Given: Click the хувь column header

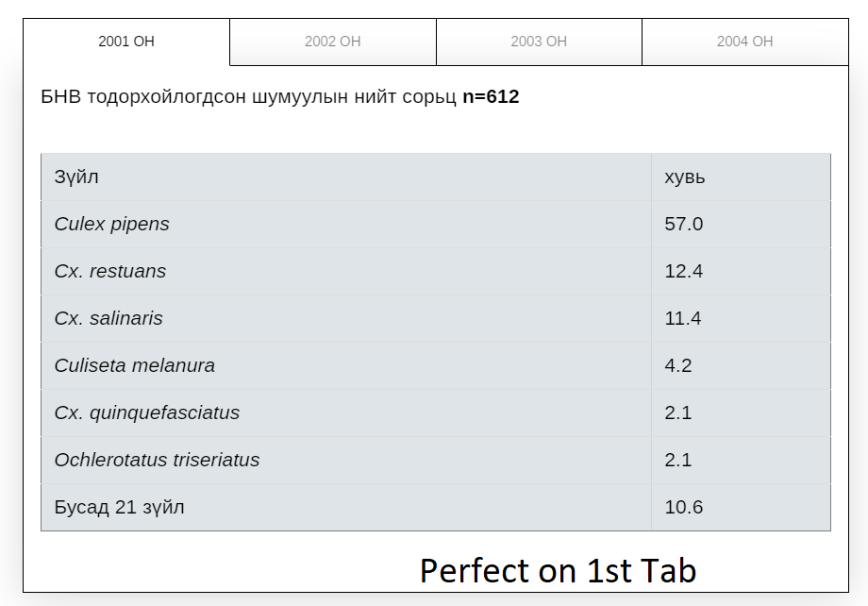Looking at the screenshot, I should click(x=685, y=177).
